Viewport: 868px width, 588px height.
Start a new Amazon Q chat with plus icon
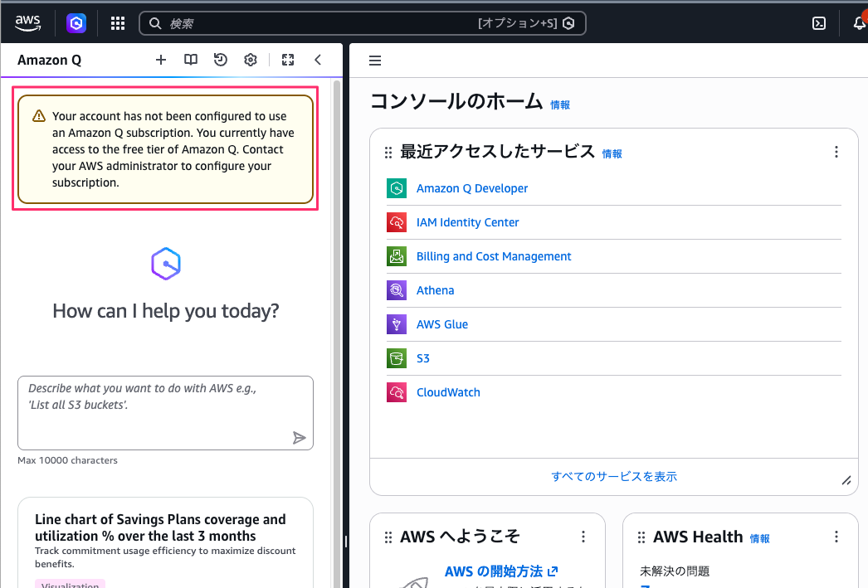[161, 60]
